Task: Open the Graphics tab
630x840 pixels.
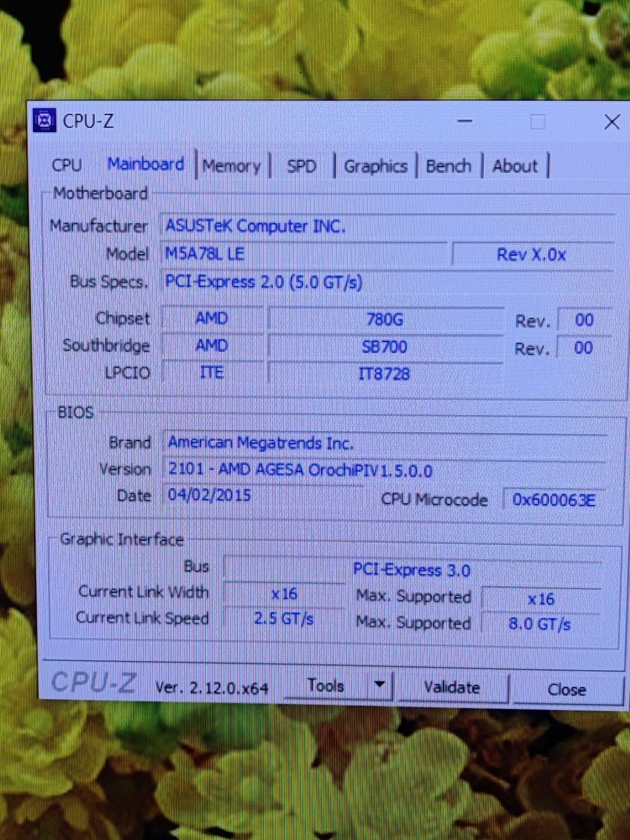Action: click(376, 166)
